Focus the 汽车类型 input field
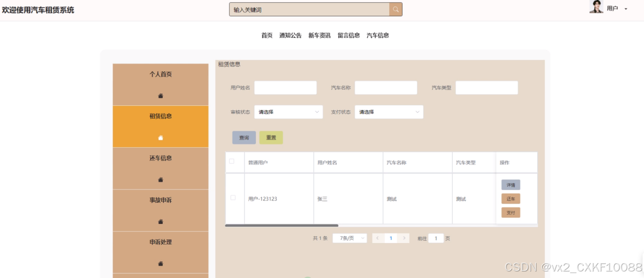Image resolution: width=644 pixels, height=278 pixels. 486,88
